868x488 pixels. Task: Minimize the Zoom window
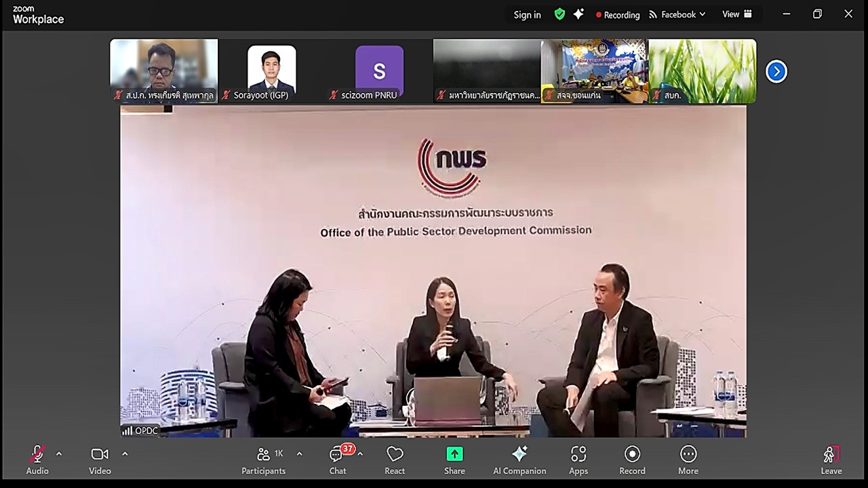(787, 14)
